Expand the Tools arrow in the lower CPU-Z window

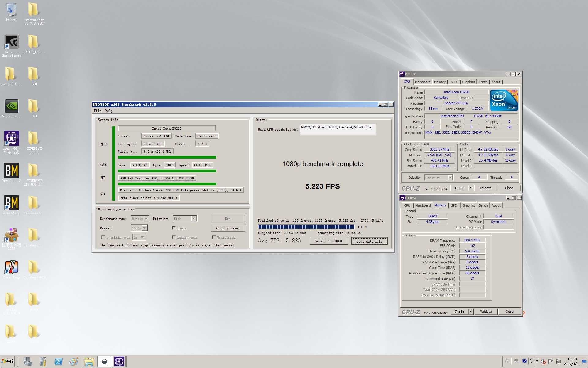471,312
